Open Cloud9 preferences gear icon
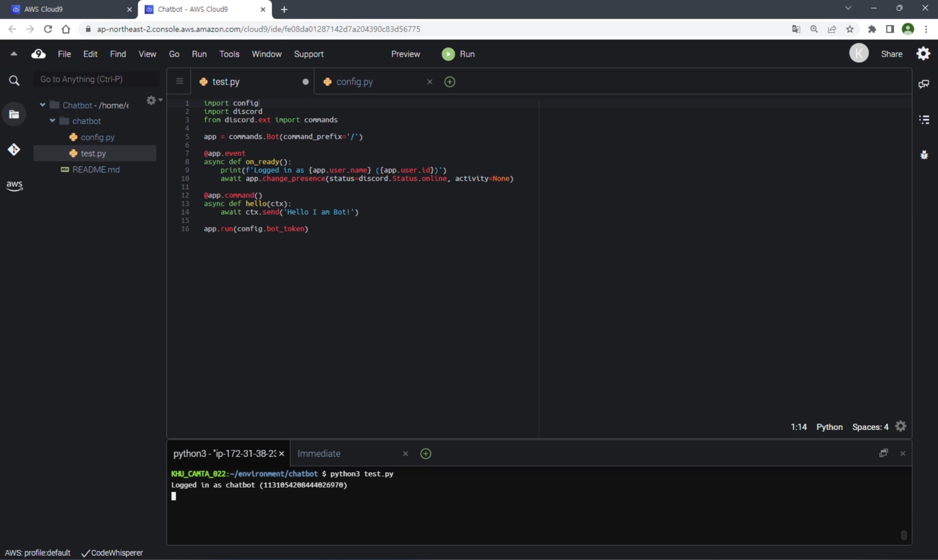 click(923, 53)
